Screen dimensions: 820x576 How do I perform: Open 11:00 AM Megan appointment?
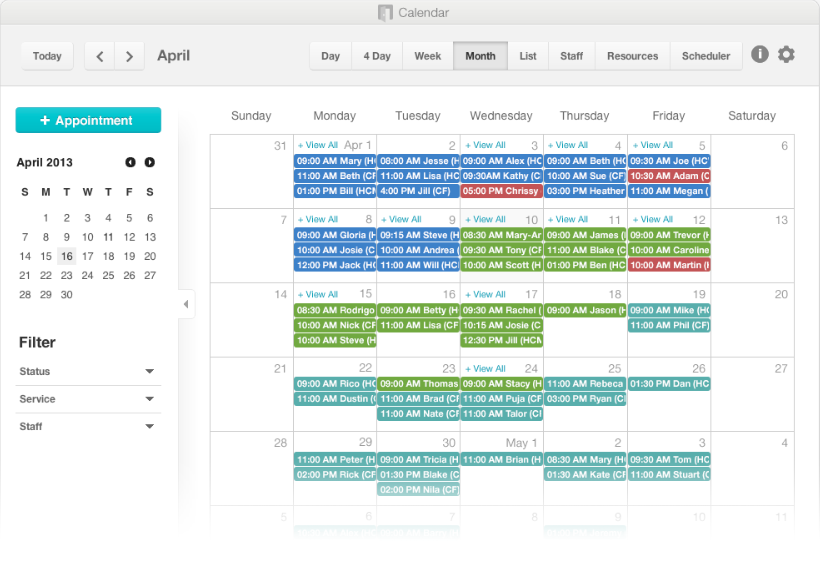669,191
